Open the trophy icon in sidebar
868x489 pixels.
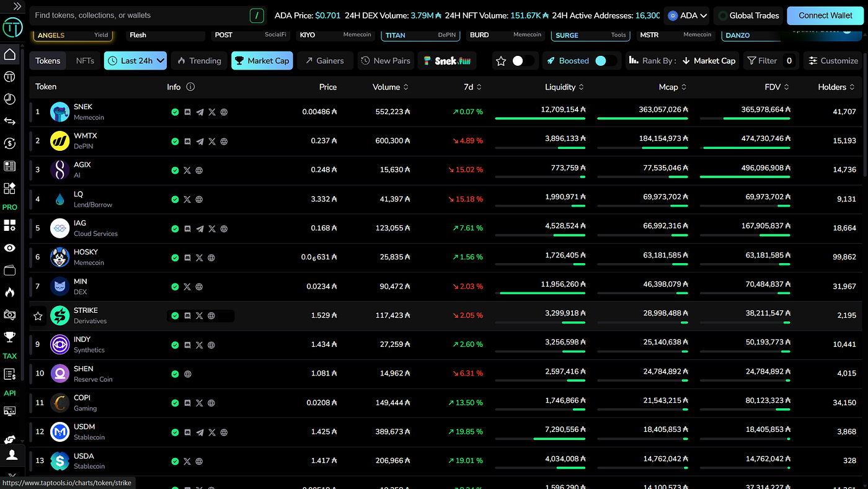pos(10,337)
